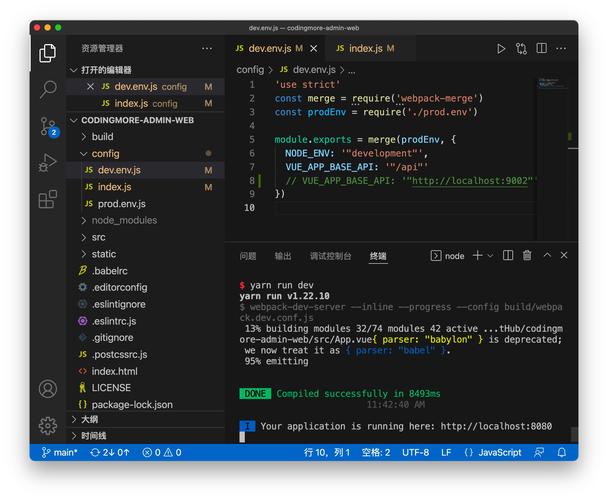Synchronize changes 2↓ 0↑ in status bar

[109, 453]
